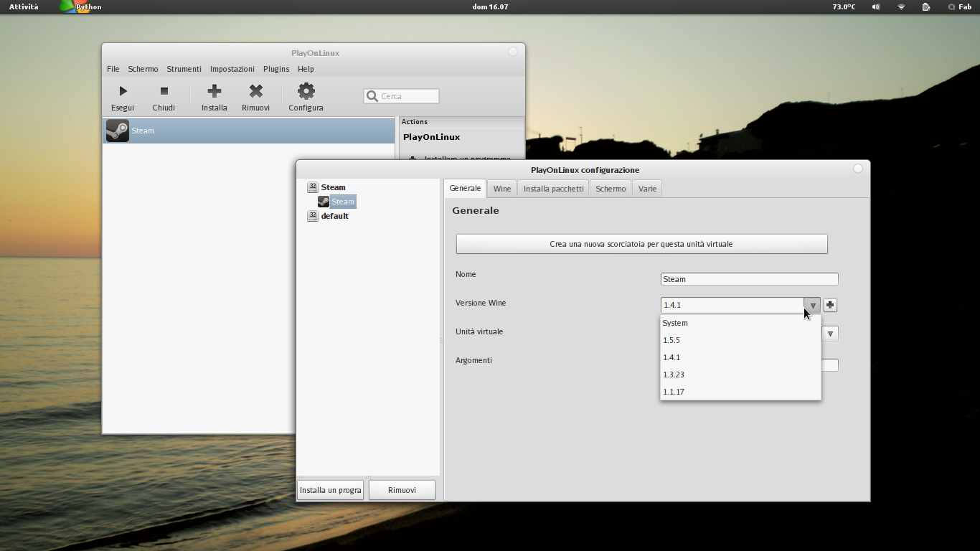The image size is (980, 551).
Task: Click the Nome field containing Steam
Action: point(749,279)
